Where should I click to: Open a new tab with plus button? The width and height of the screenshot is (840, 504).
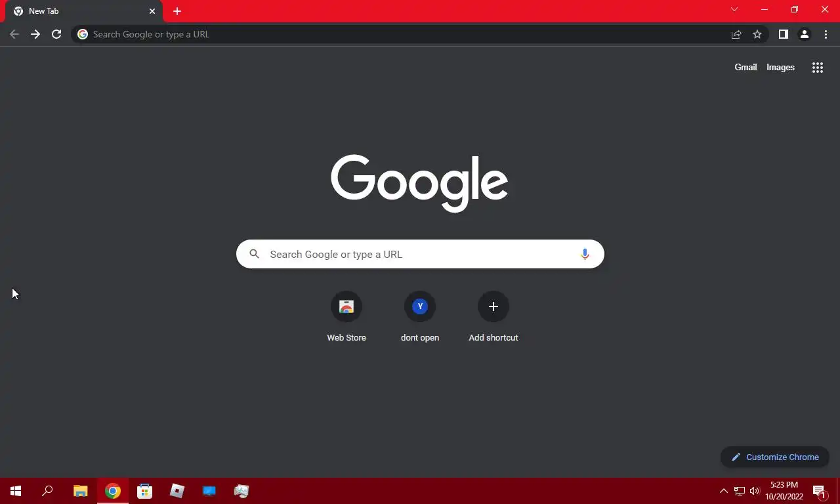177,11
